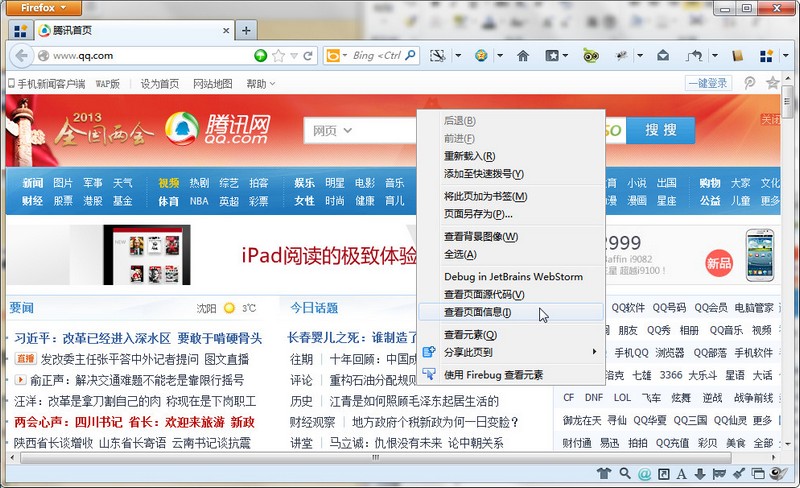Open the dropdown arrow next to smiley icon
The width and height of the screenshot is (800, 488).
[x=500, y=56]
